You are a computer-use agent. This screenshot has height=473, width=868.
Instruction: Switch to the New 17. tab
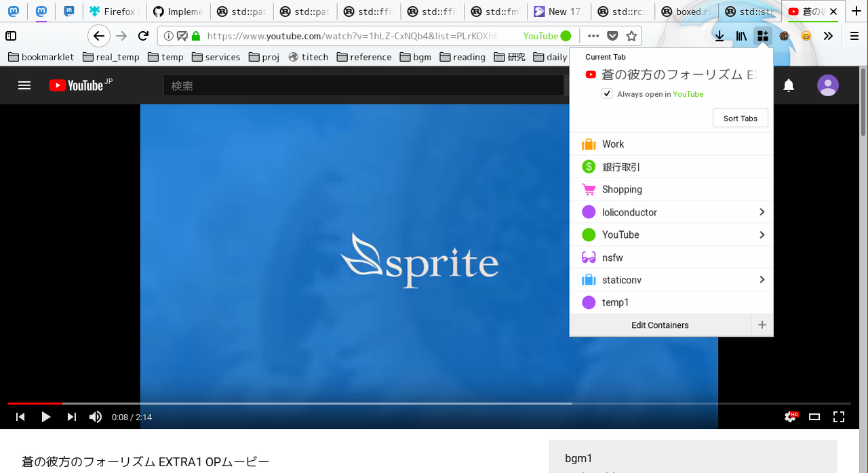pos(560,12)
